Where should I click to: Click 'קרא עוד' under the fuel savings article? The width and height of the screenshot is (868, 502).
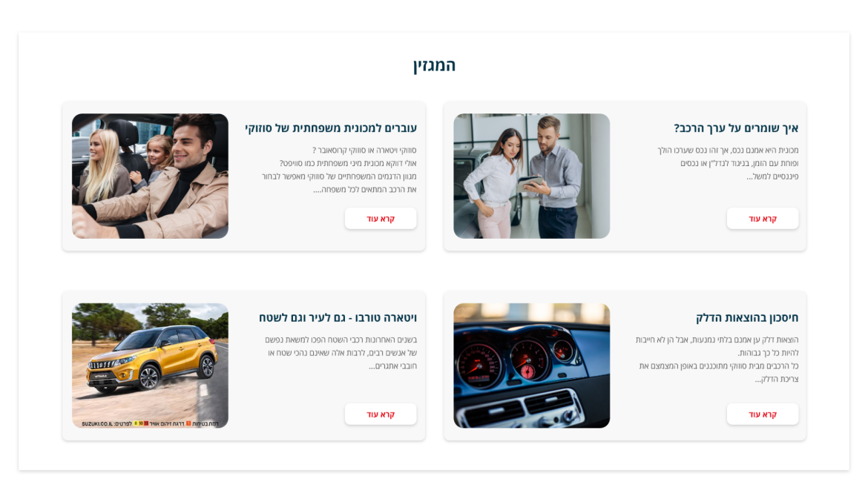tap(762, 414)
